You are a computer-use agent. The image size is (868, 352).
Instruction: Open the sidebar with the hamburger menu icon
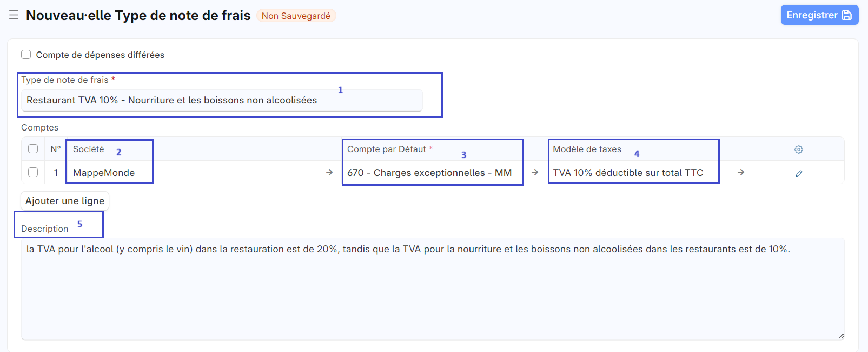[x=14, y=15]
